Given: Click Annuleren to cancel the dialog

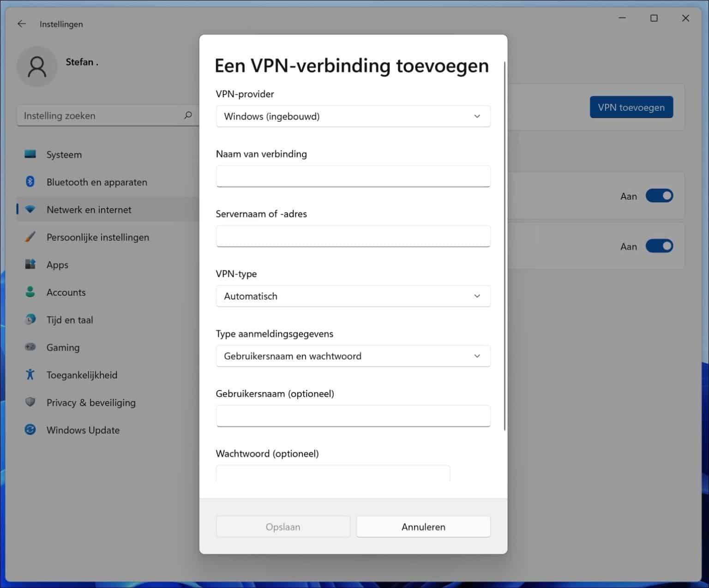Looking at the screenshot, I should [423, 527].
